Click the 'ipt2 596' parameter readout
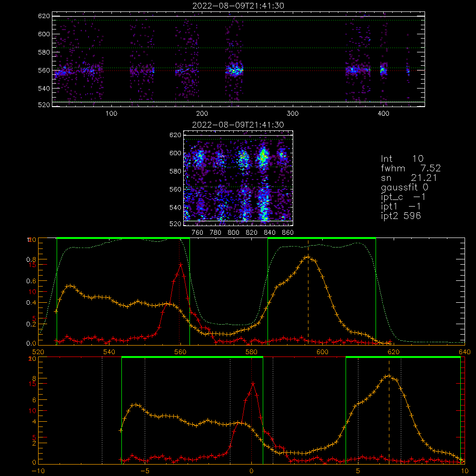Screen dimensions: 476x476 click(401, 216)
